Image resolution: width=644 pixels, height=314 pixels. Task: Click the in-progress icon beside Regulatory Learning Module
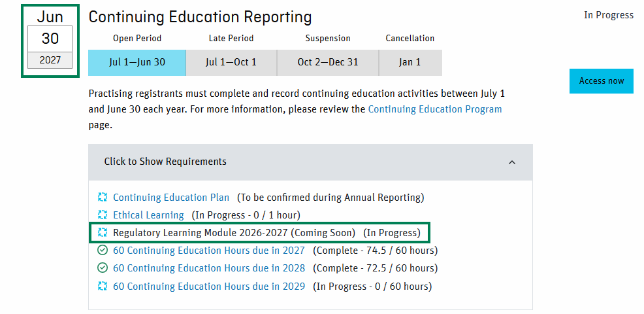(103, 232)
